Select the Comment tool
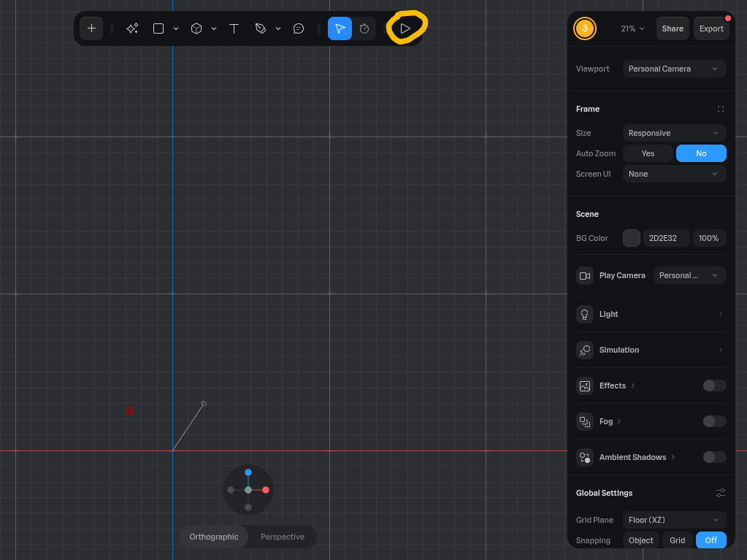The image size is (747, 560). 299,28
